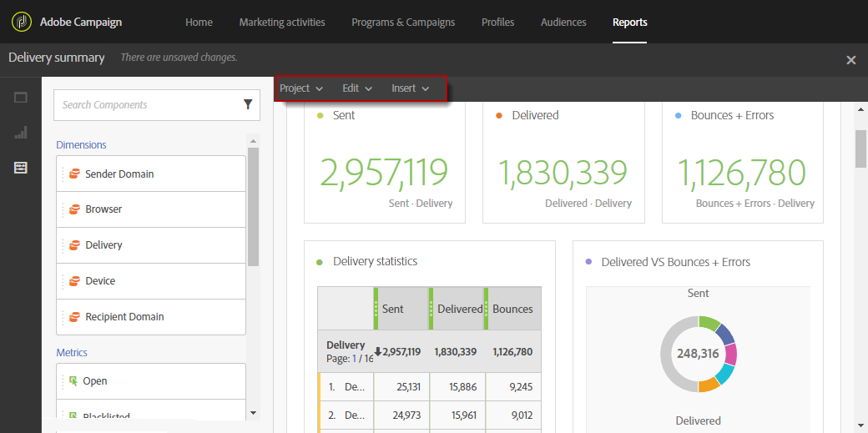Click the Open metric icon
868x433 pixels.
pos(73,381)
